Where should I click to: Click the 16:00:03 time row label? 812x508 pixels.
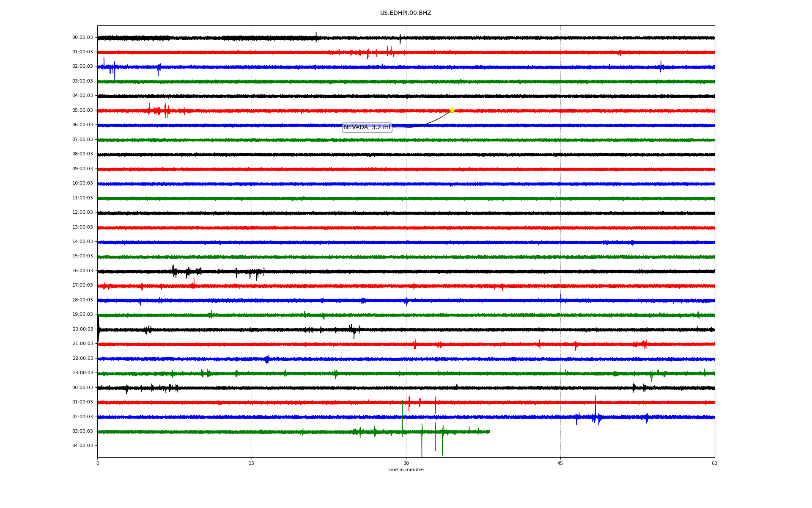pyautogui.click(x=82, y=271)
